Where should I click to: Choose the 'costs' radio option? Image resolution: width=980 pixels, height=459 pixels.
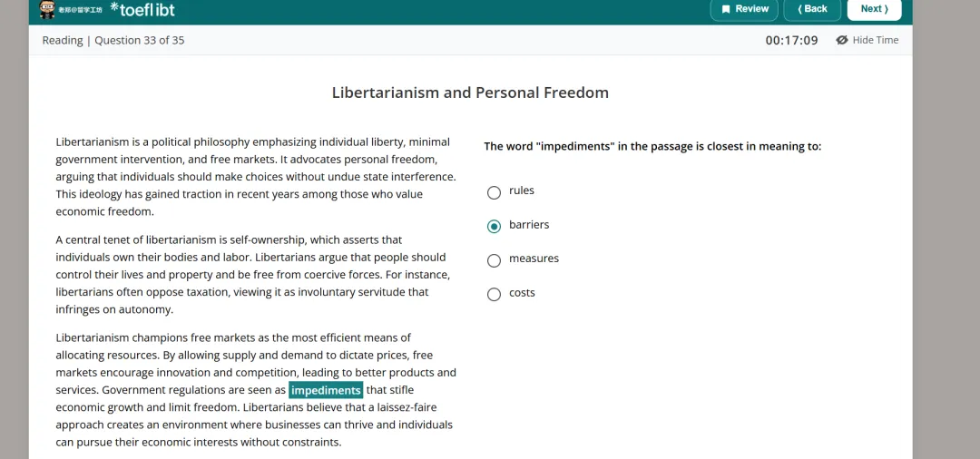click(x=494, y=294)
